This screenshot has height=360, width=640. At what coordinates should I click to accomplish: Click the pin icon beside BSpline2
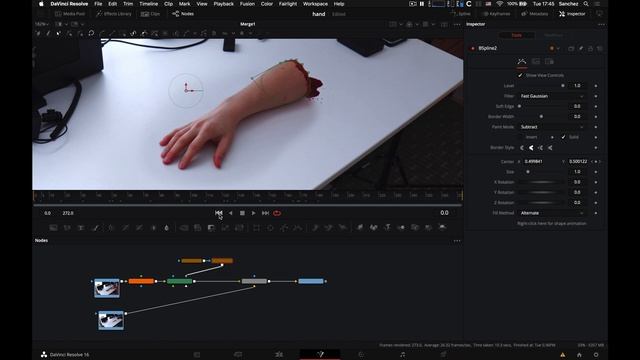point(581,49)
